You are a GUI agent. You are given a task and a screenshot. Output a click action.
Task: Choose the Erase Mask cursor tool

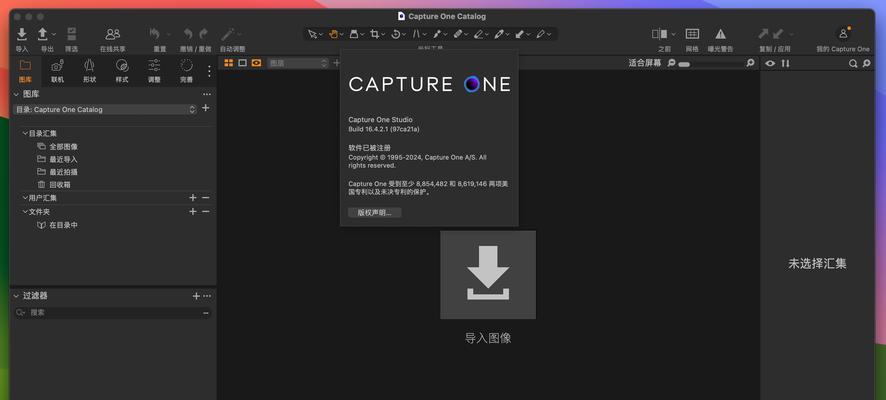tap(479, 34)
